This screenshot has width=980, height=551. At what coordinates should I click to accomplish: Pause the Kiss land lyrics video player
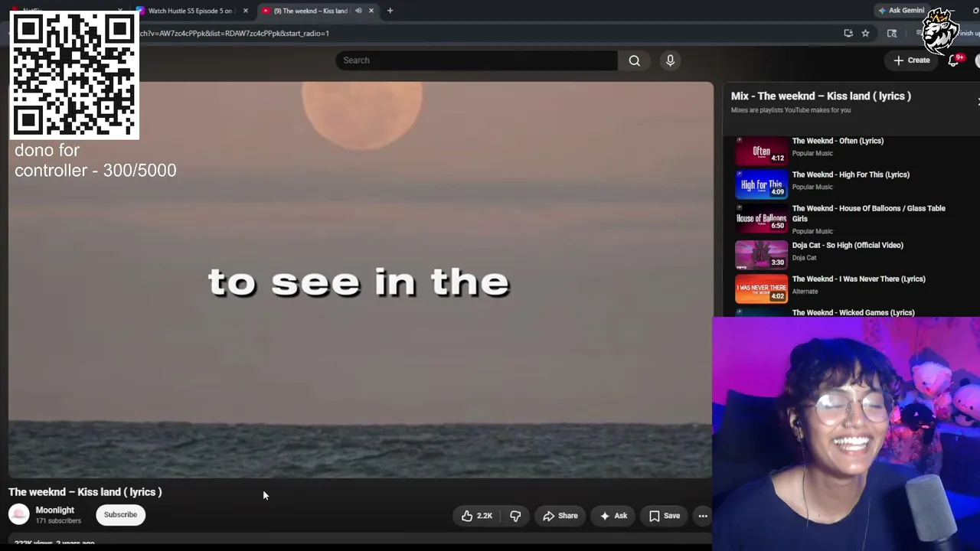click(361, 280)
